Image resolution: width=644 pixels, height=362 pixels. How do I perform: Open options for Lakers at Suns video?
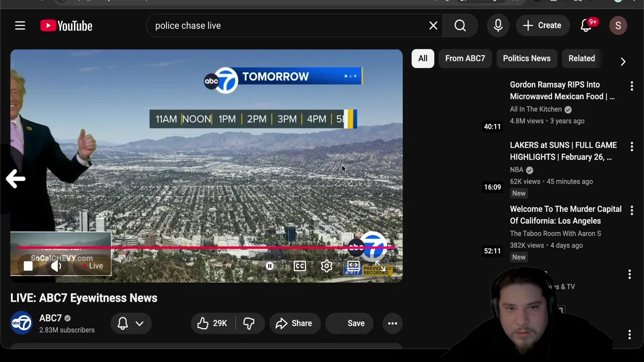pos(632,146)
